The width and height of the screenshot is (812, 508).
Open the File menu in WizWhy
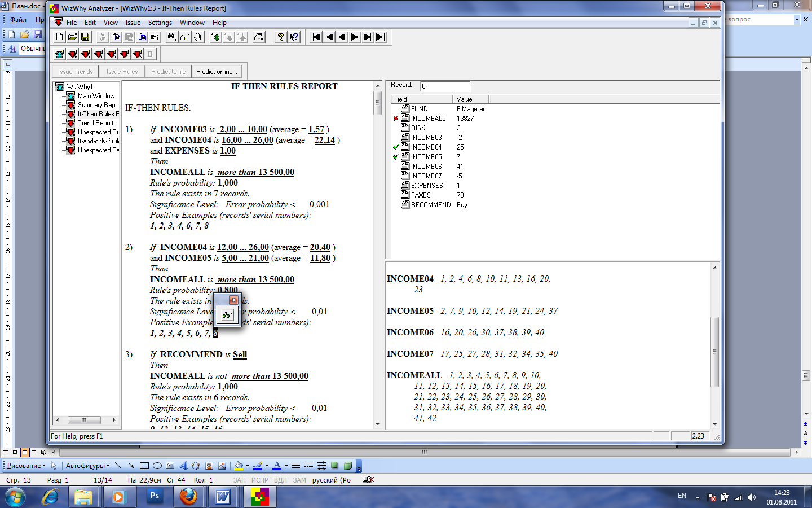[72, 23]
